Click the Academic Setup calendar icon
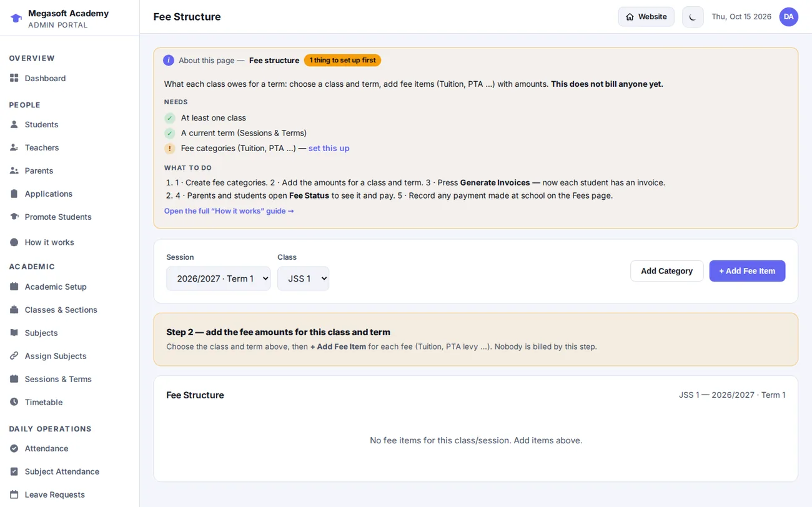The image size is (812, 507). pos(14,287)
